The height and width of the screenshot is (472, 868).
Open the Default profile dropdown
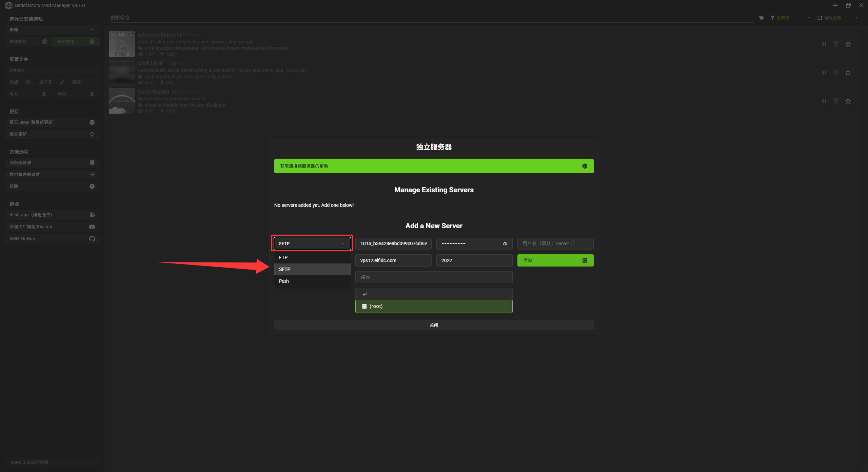click(x=52, y=70)
